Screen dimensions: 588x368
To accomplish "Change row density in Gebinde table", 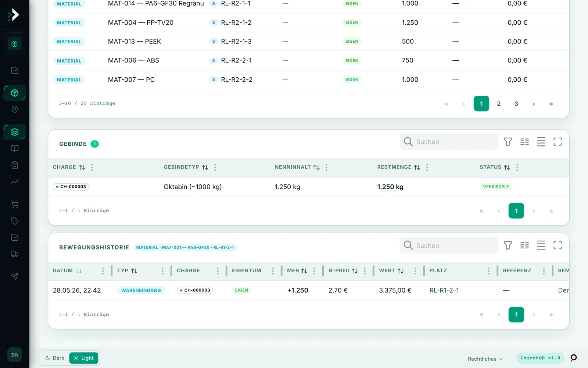I will (541, 142).
